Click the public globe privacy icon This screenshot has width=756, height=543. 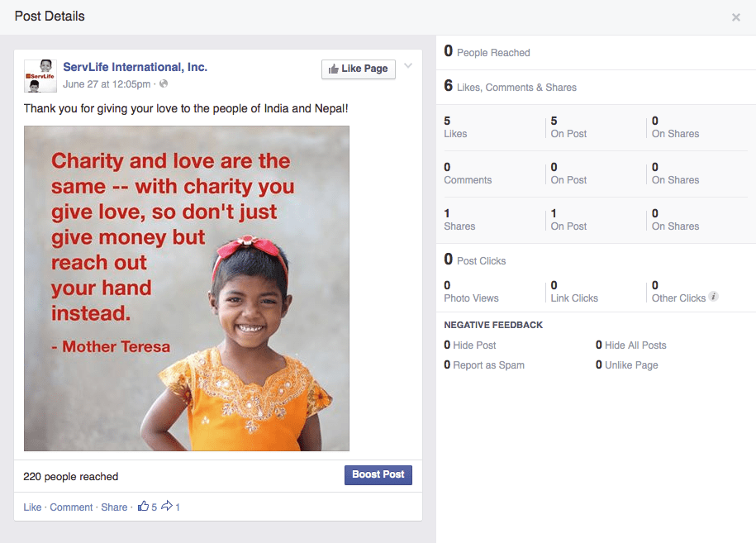164,84
